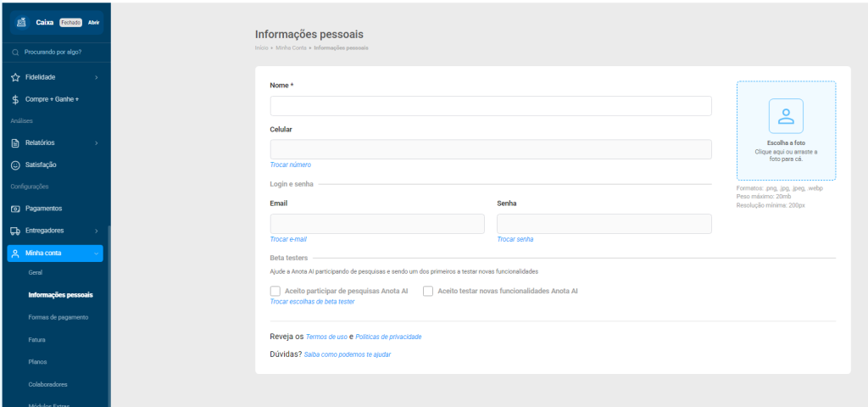Viewport: 868px width, 407px height.
Task: Expand the Relatórios submenu chevron
Action: point(97,143)
